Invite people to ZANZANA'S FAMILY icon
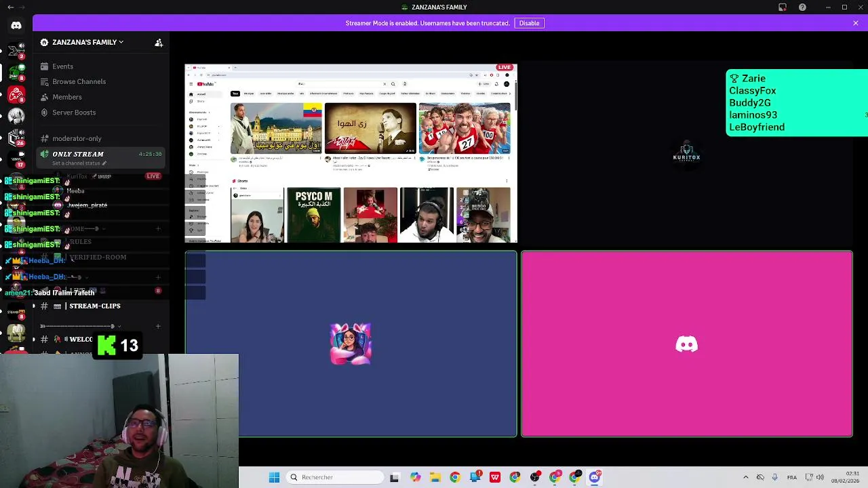This screenshot has width=868, height=488. (159, 43)
